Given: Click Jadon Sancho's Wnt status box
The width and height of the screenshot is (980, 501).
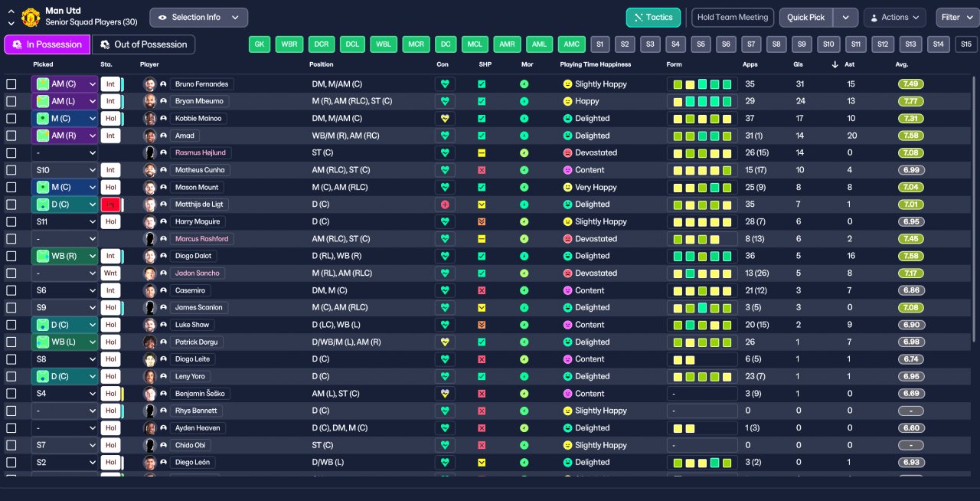Looking at the screenshot, I should coord(111,273).
